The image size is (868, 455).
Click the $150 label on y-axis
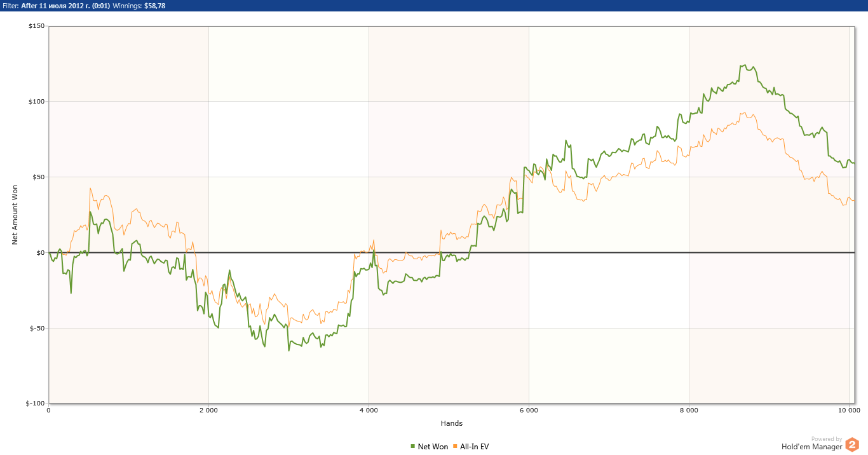(36, 26)
